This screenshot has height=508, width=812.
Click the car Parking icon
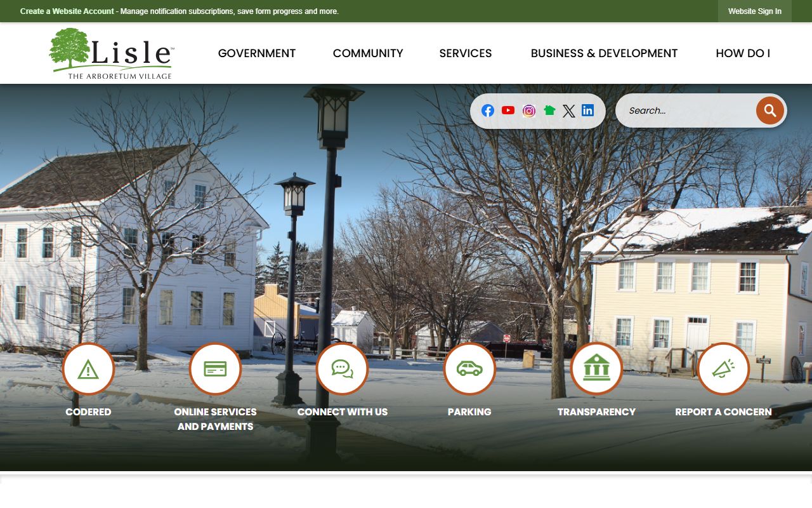click(469, 369)
